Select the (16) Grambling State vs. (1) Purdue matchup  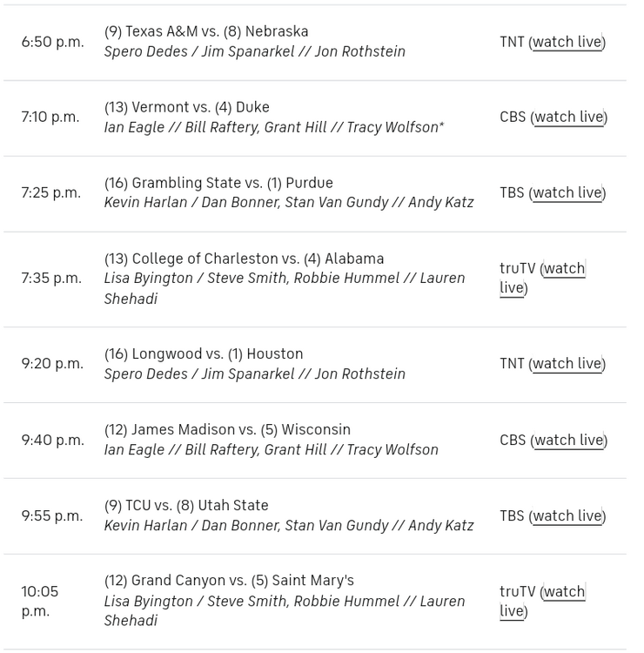pos(218,183)
